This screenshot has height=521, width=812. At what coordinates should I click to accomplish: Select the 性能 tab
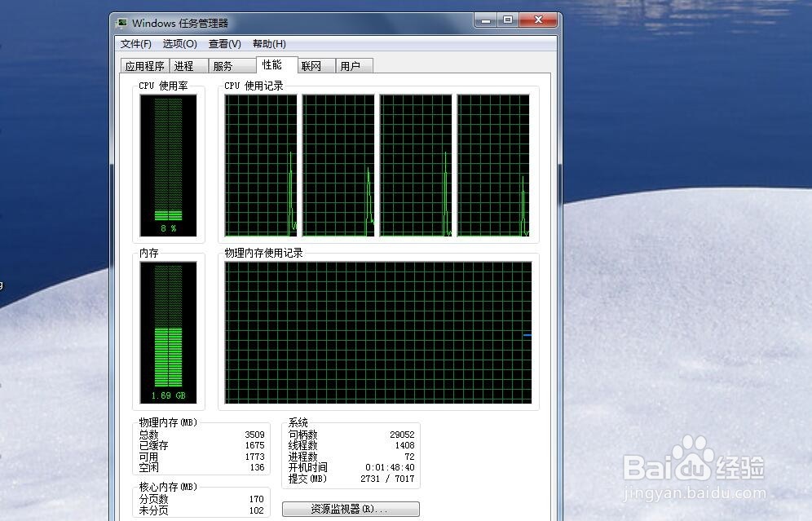(x=276, y=64)
